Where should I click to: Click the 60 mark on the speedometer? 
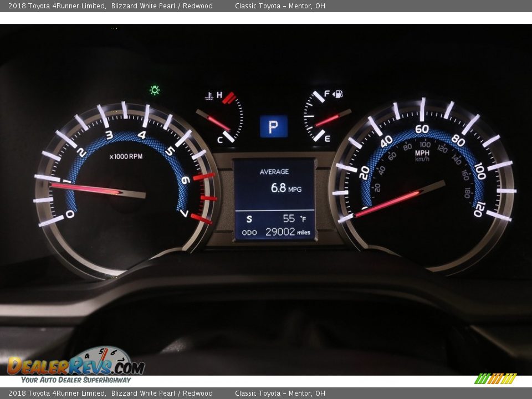tap(422, 129)
